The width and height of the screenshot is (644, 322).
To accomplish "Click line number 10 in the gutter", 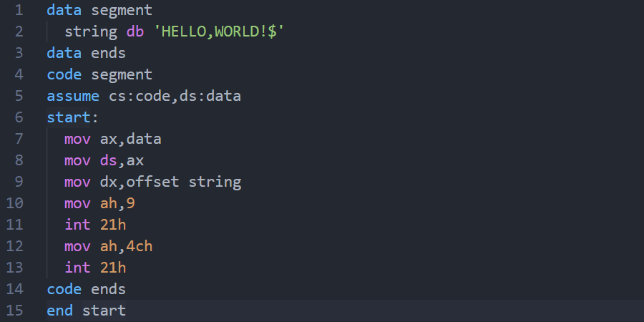I will coord(14,203).
